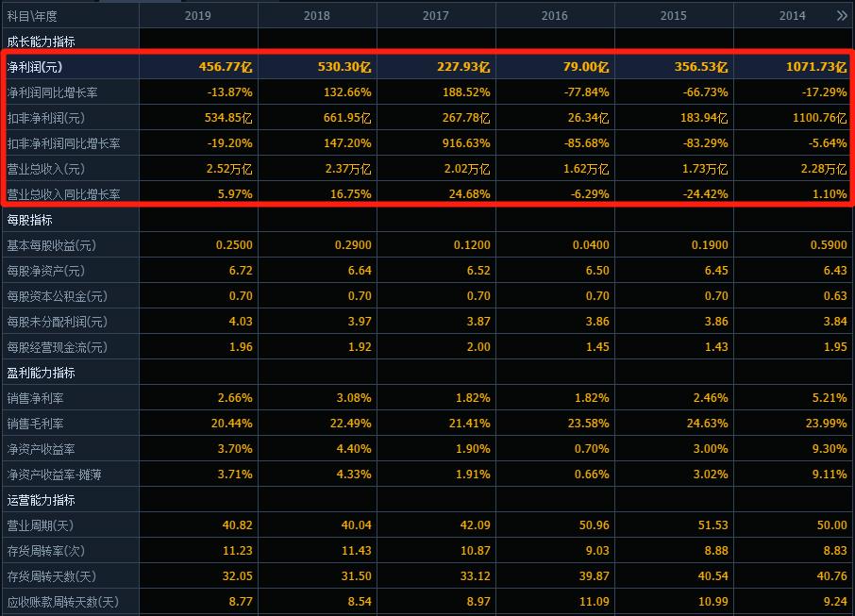855x616 pixels.
Task: Select the 扣非净利润同比增长率 row label
Action: coord(64,143)
